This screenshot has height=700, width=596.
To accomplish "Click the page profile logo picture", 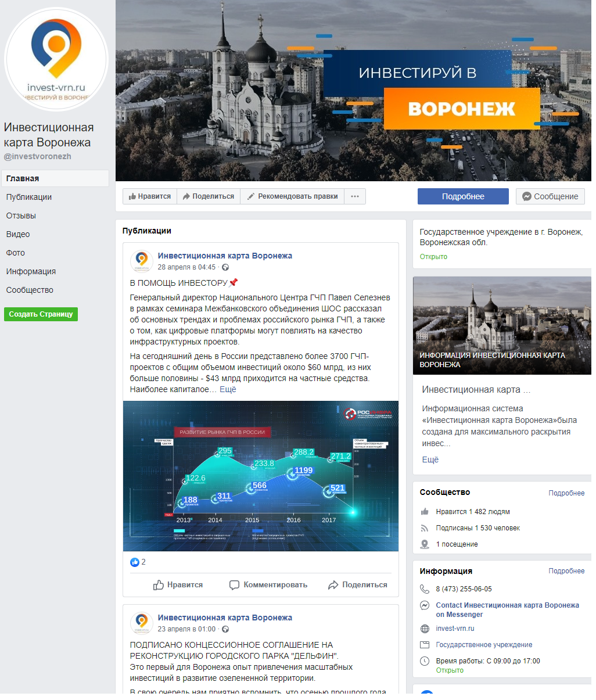I will [56, 59].
